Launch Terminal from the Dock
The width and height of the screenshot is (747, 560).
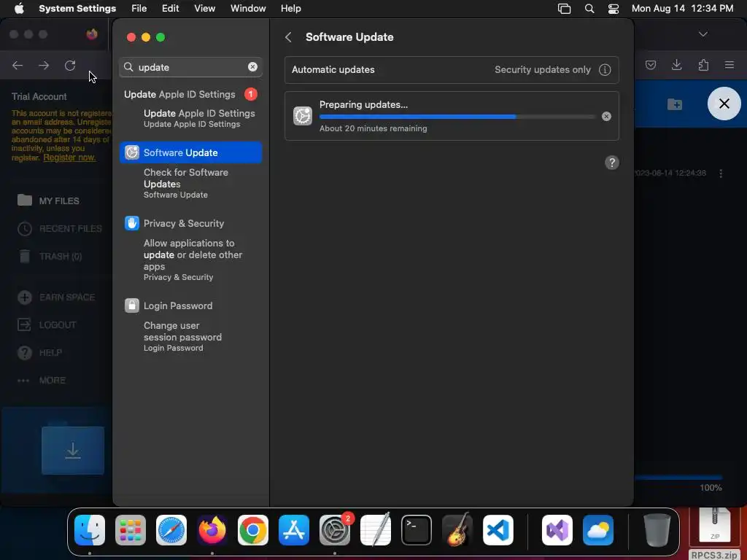pos(417,529)
